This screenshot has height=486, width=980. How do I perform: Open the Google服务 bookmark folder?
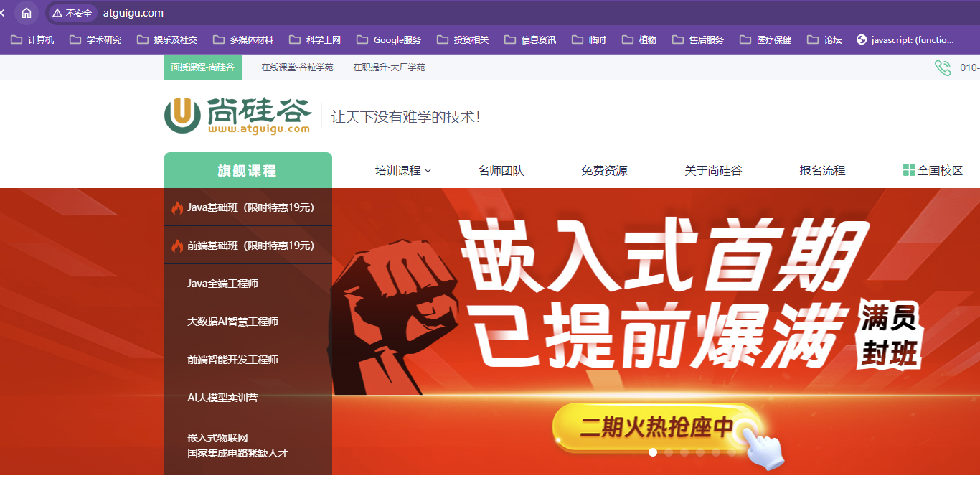[388, 40]
